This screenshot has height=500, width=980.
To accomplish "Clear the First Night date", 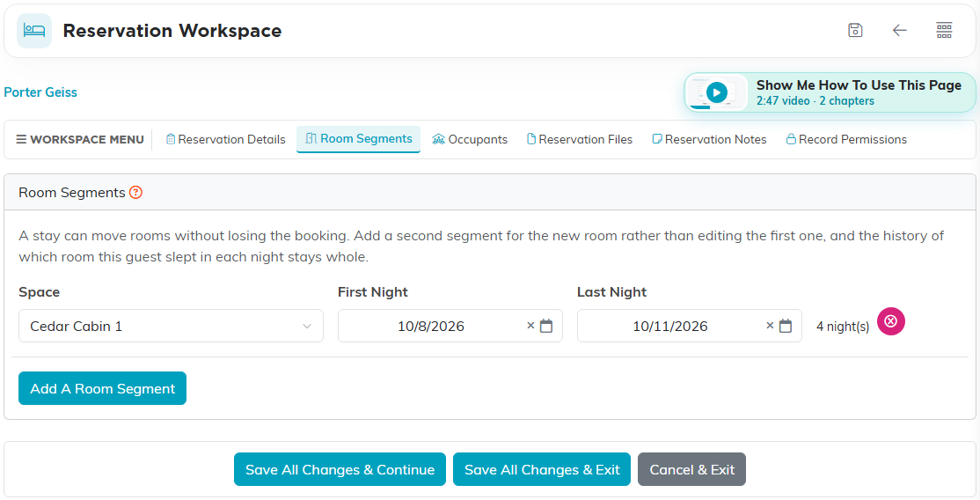I will click(530, 326).
